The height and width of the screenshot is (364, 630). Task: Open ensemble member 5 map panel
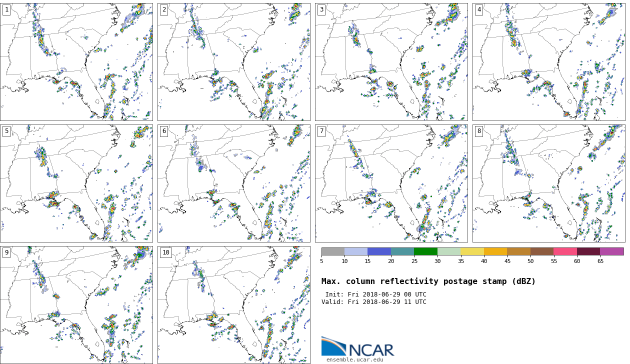(x=76, y=183)
